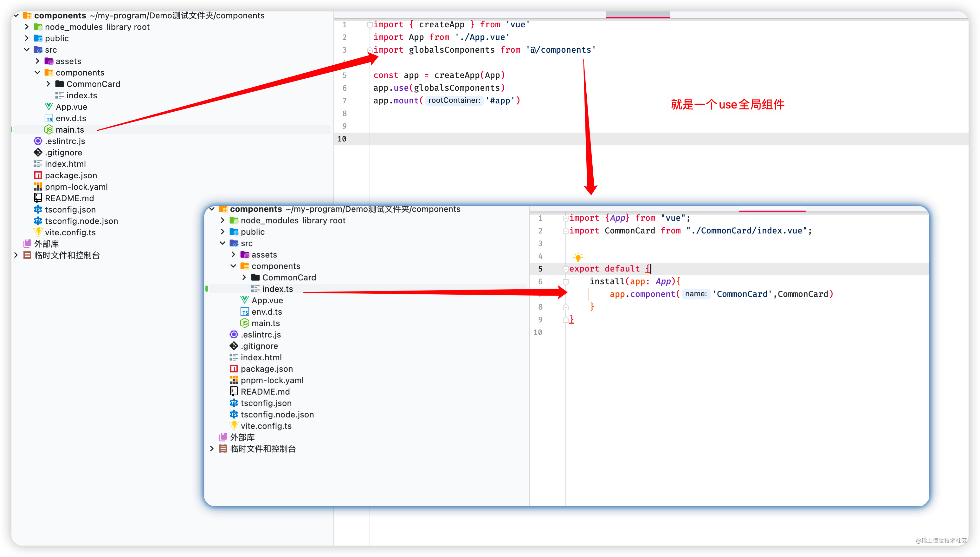
Task: Click the Vue icon for App.vue in overlay tree
Action: click(x=245, y=300)
